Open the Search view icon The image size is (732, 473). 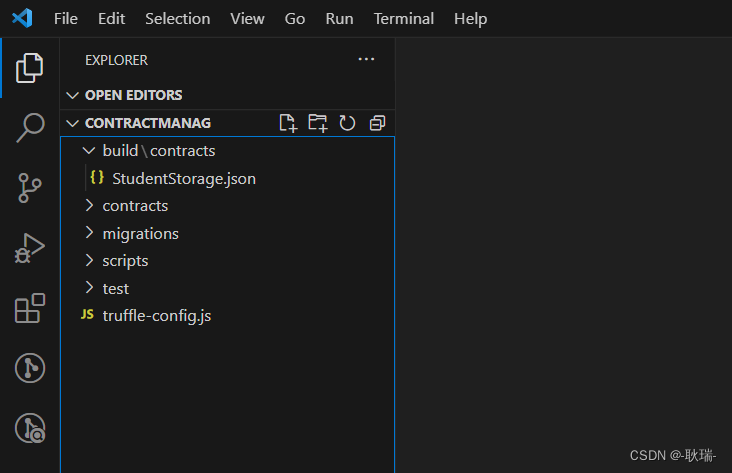point(30,127)
